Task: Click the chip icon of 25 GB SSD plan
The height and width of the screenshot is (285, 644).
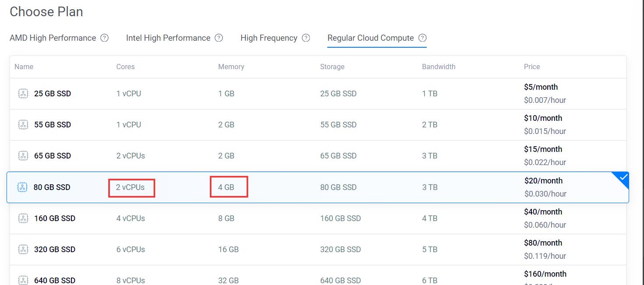Action: tap(23, 94)
